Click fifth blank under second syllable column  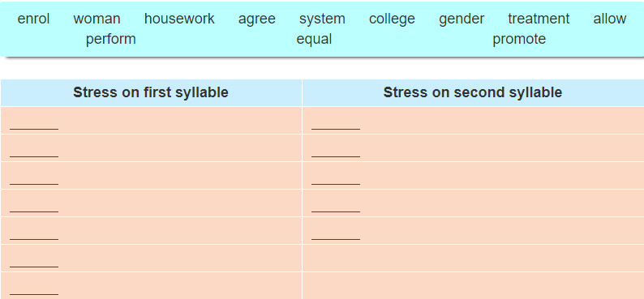click(336, 235)
